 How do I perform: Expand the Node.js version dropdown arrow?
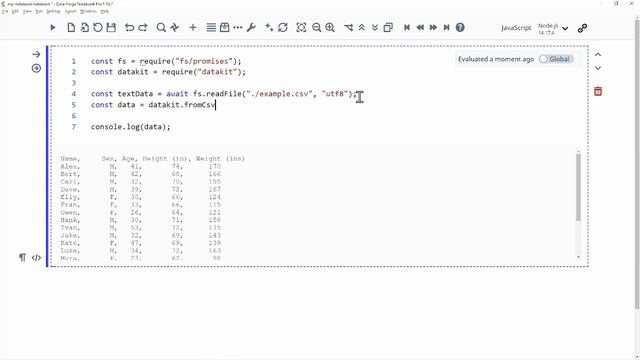[x=565, y=29]
